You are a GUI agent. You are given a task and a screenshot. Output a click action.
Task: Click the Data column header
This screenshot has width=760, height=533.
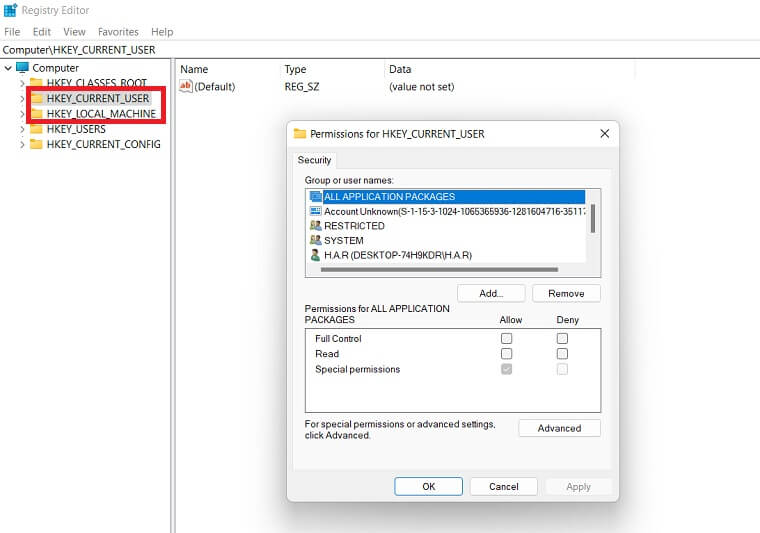pyautogui.click(x=400, y=69)
